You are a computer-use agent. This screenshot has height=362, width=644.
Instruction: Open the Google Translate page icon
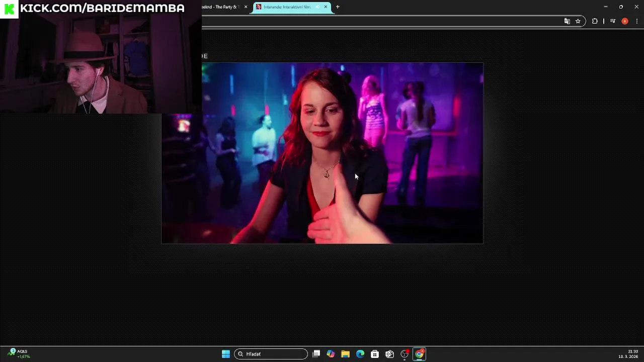[567, 21]
